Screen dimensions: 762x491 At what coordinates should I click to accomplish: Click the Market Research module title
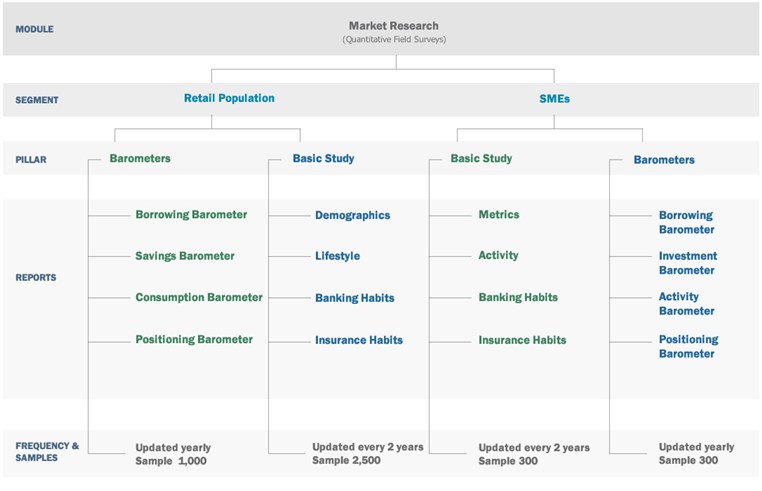(x=393, y=25)
